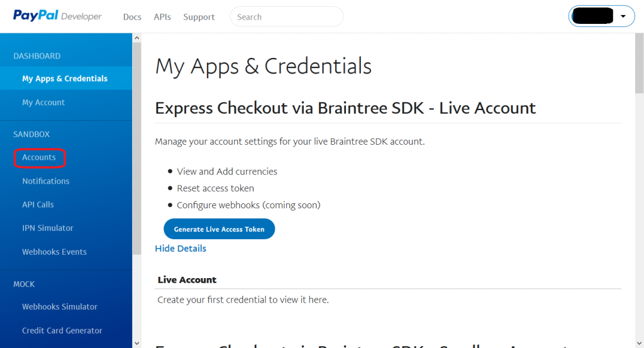Collapse section with Hide Details
Image resolution: width=644 pixels, height=348 pixels.
click(180, 249)
